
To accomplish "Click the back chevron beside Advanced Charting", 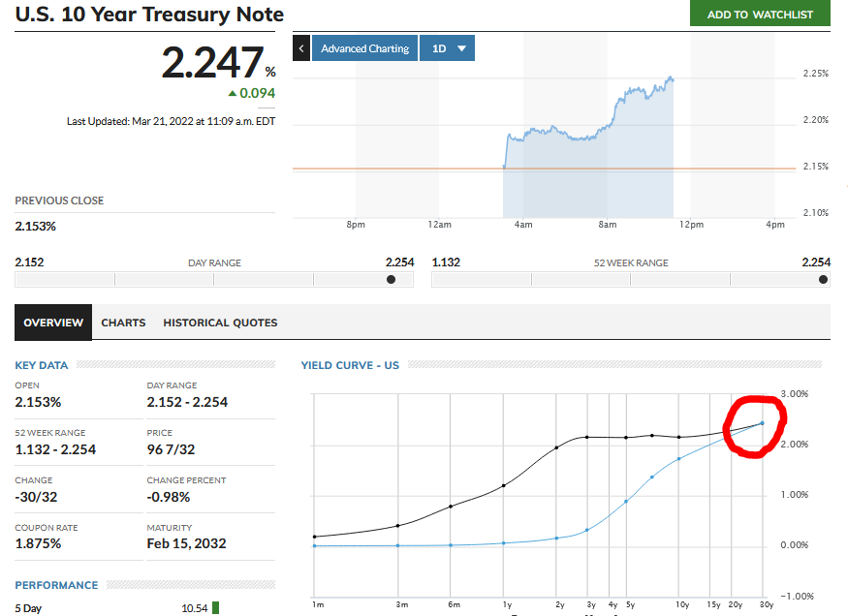I will [301, 48].
